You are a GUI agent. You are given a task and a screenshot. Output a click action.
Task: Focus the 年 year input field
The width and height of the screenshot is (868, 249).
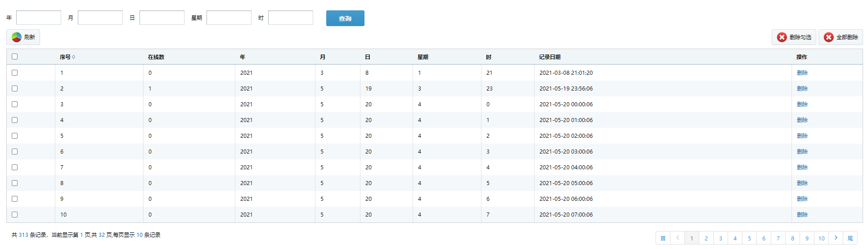[39, 18]
